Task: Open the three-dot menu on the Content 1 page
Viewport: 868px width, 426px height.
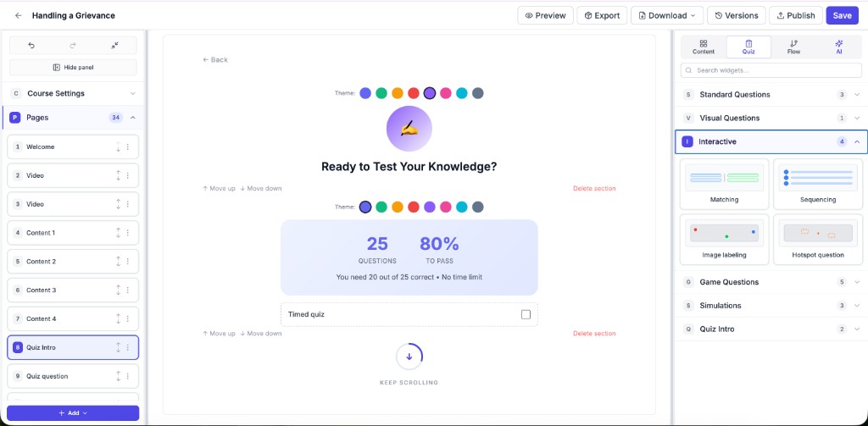Action: (128, 233)
